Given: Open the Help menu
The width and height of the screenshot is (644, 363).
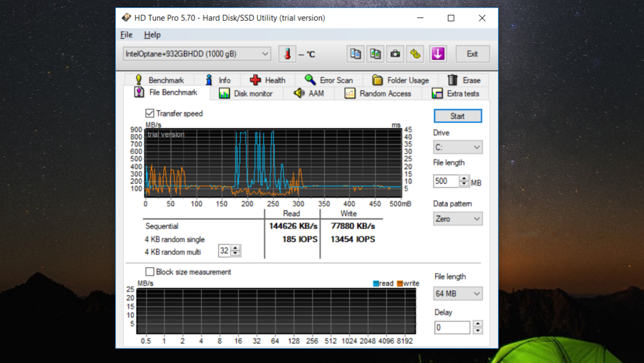Looking at the screenshot, I should coord(152,35).
